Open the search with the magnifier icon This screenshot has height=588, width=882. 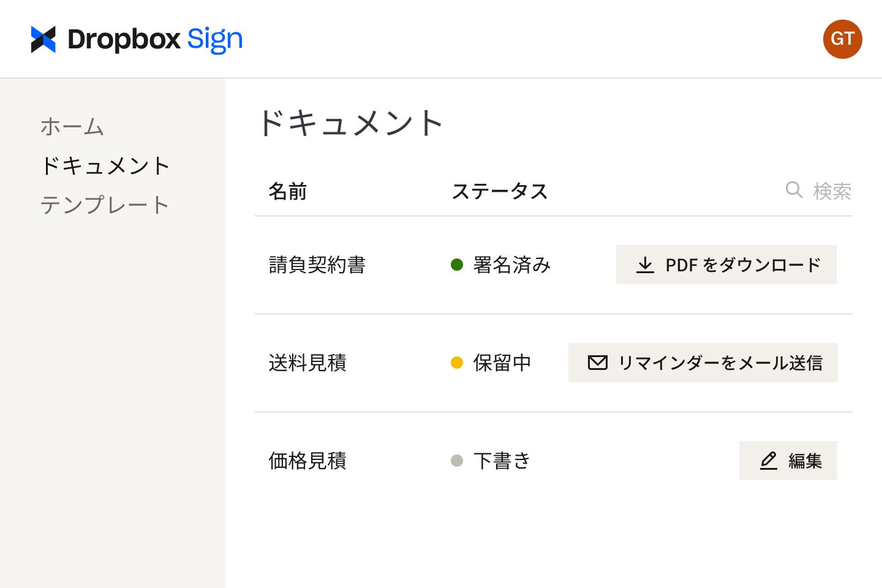pos(794,190)
